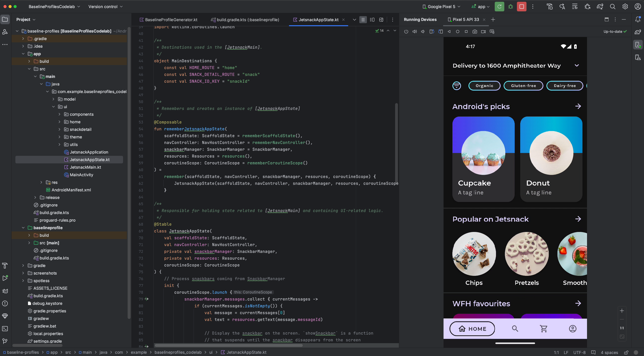Select JetsnackAppState.kt editor tab
Viewport: 644px width, 356px height.
[x=318, y=20]
